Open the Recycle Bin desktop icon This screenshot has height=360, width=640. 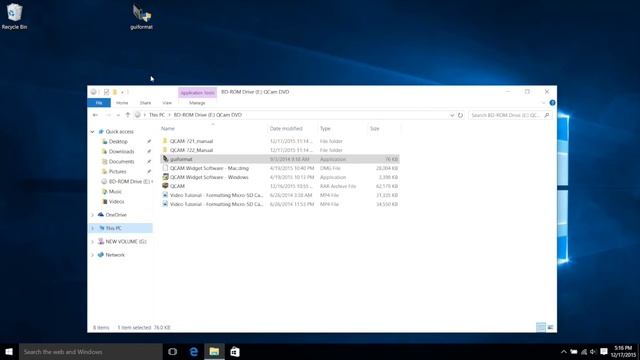14,16
